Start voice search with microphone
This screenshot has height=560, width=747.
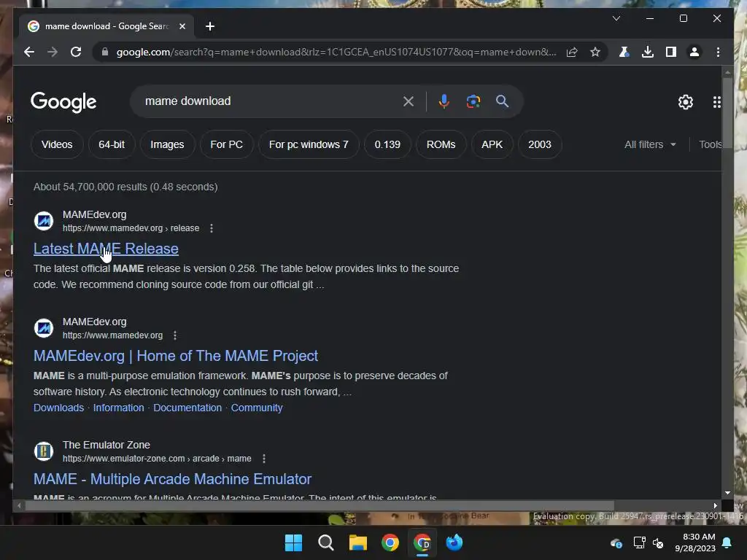coord(444,101)
